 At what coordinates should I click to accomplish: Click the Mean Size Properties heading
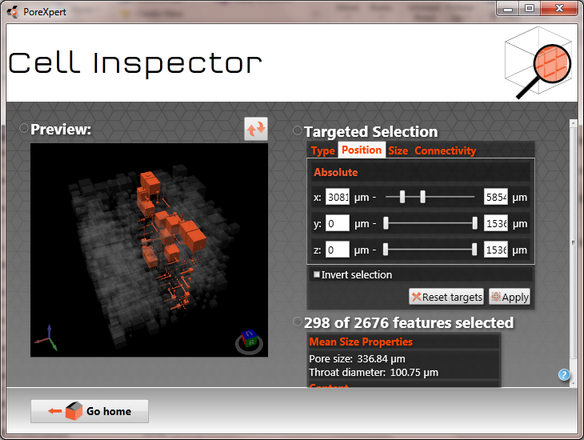(x=361, y=342)
